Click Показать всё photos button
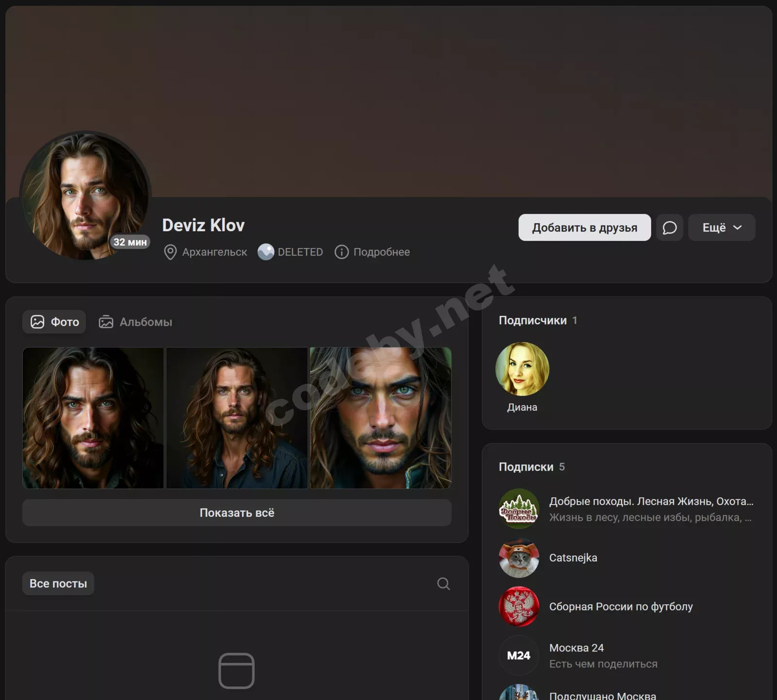This screenshot has height=700, width=777. click(237, 512)
